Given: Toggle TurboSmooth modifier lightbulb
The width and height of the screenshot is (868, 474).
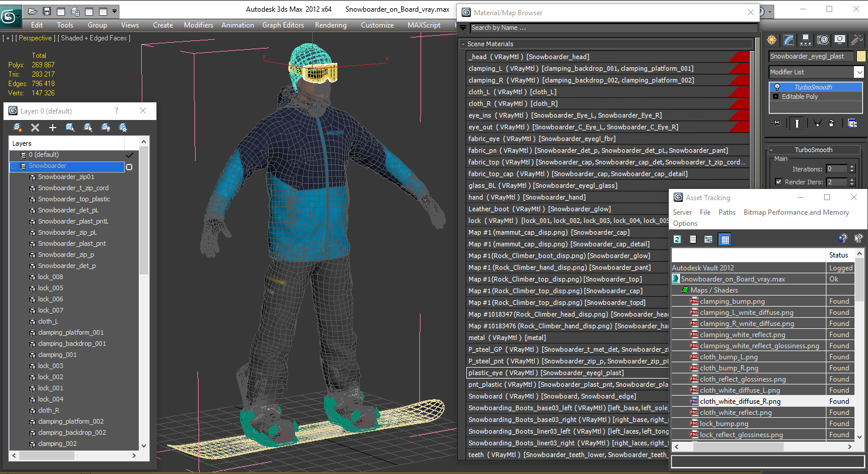Looking at the screenshot, I should (777, 87).
